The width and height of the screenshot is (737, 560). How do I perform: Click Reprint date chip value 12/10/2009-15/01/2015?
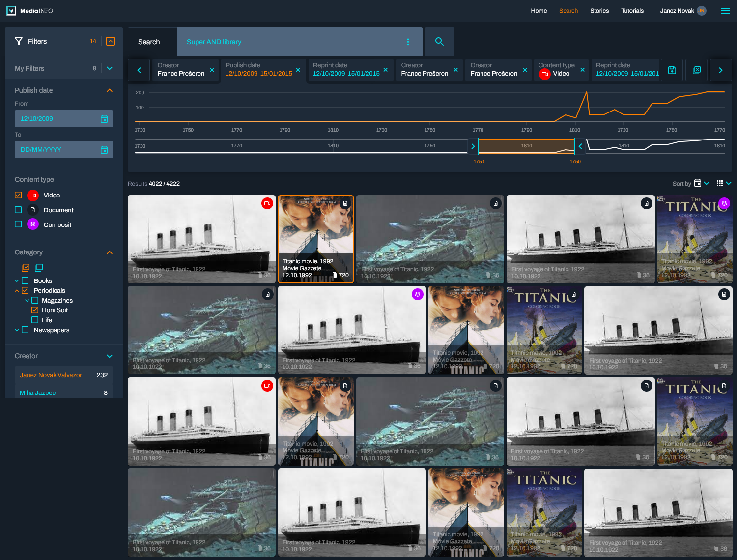[346, 74]
